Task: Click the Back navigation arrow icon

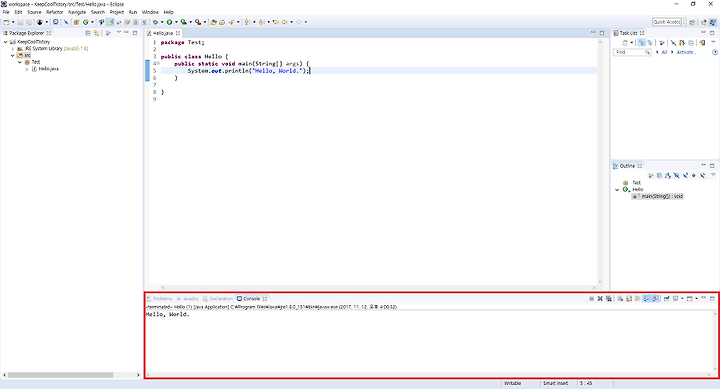Action: [285, 22]
